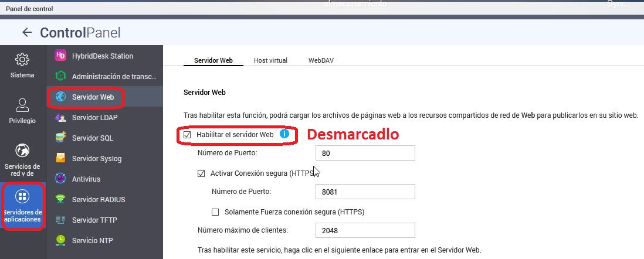Image resolution: width=644 pixels, height=259 pixels.
Task: Select the Servidor Web tab
Action: point(213,60)
